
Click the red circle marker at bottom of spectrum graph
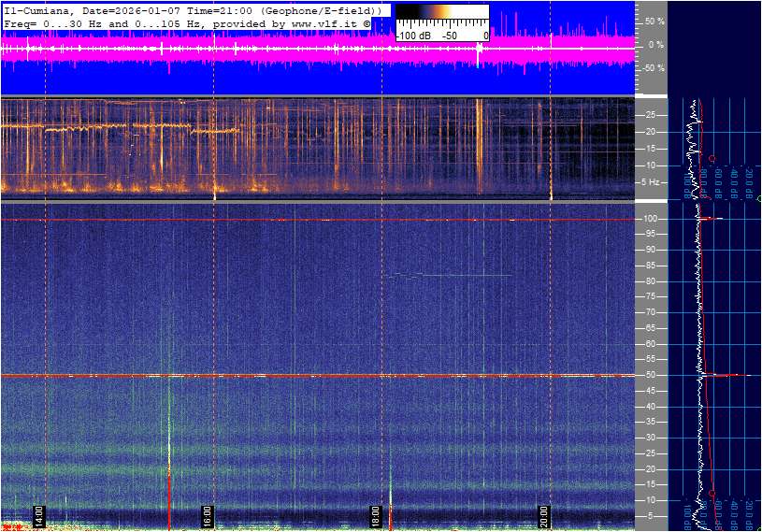tap(712, 493)
